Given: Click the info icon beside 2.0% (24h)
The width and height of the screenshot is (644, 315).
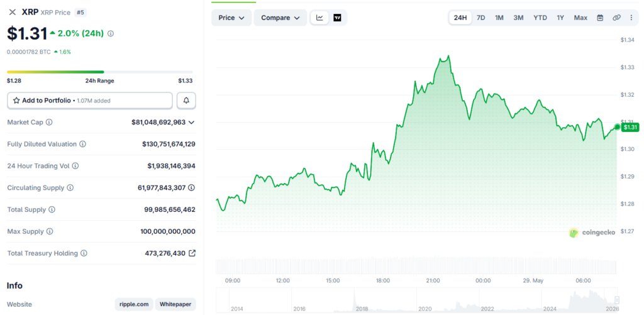Looking at the screenshot, I should [111, 34].
